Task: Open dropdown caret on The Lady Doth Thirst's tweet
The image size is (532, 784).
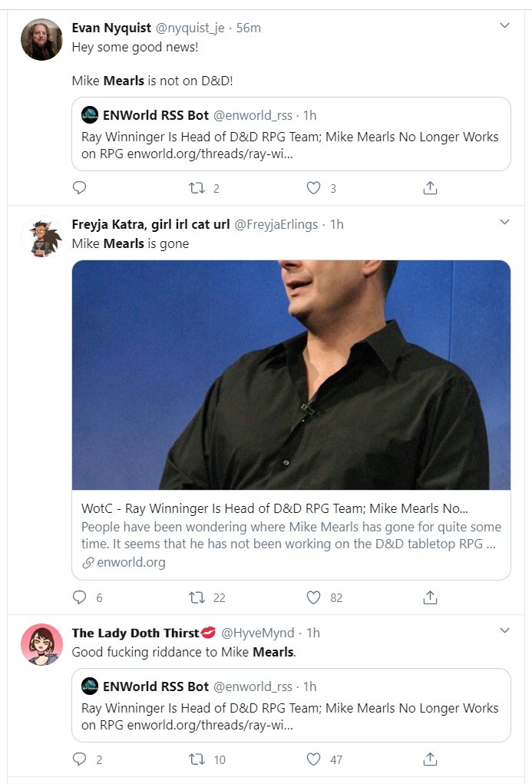Action: tap(504, 630)
